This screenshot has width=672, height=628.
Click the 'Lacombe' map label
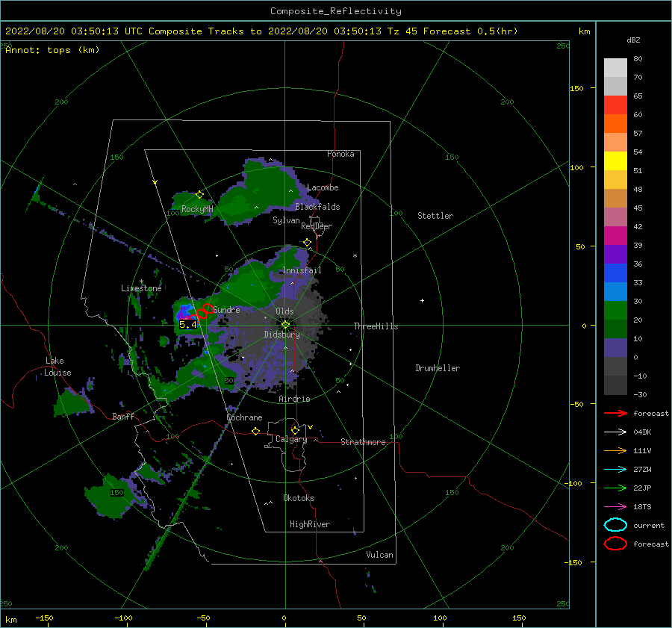pyautogui.click(x=323, y=187)
